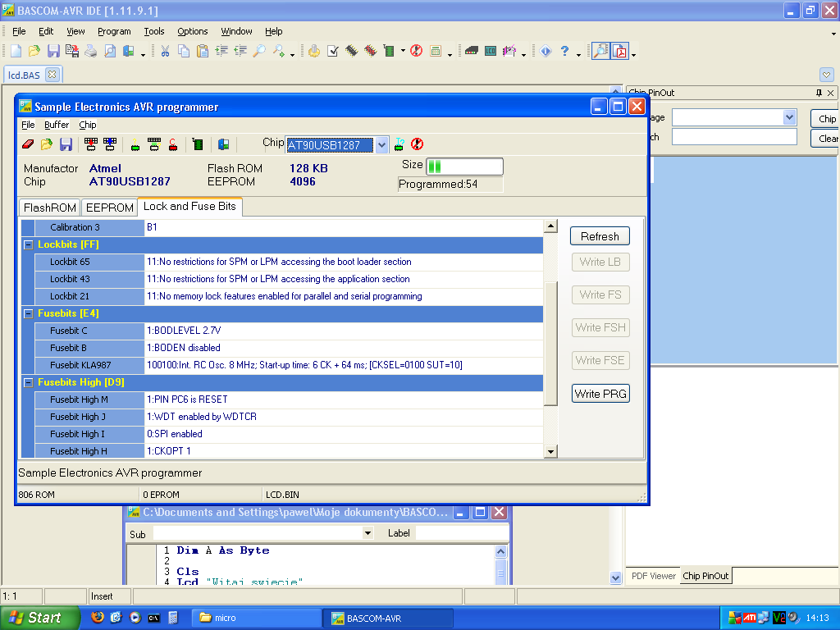Click the Print icon in main toolbar
Viewport: 840px width, 630px height.
click(90, 51)
